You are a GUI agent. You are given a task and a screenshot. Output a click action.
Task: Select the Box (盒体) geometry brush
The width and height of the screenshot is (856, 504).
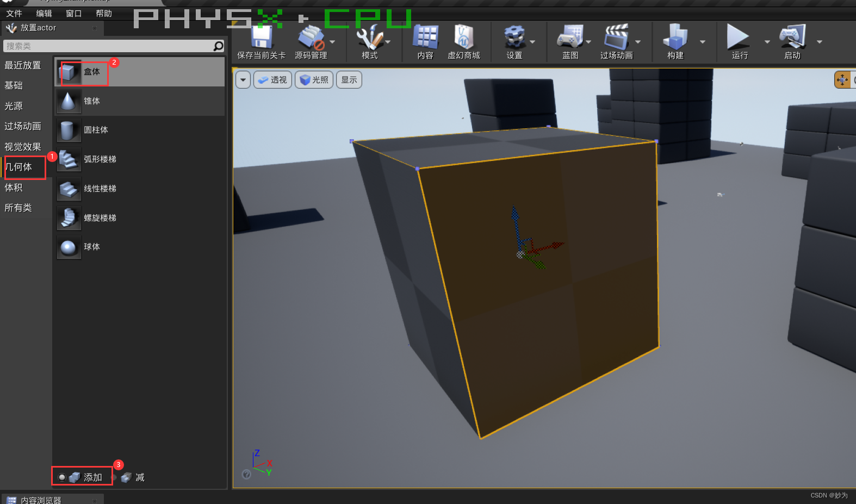pyautogui.click(x=139, y=72)
